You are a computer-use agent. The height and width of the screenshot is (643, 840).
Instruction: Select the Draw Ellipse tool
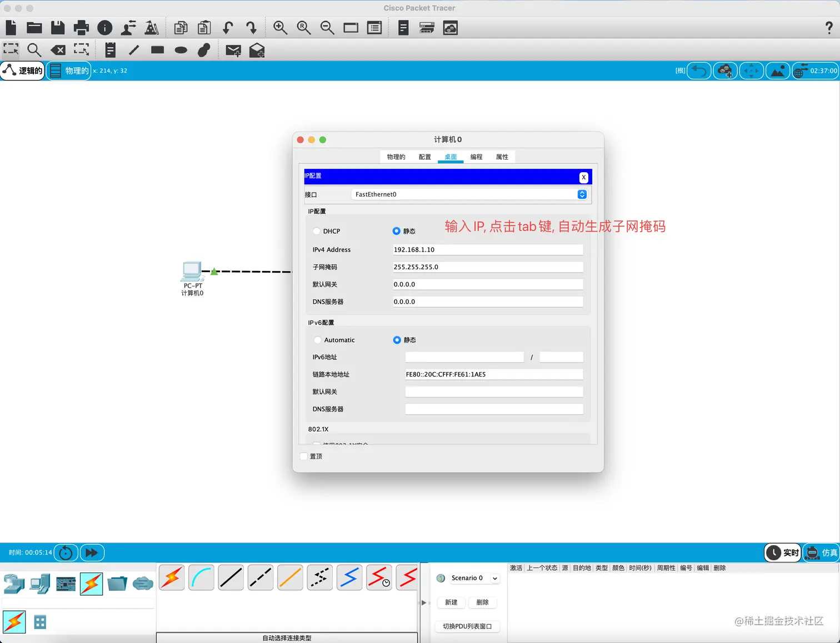181,50
